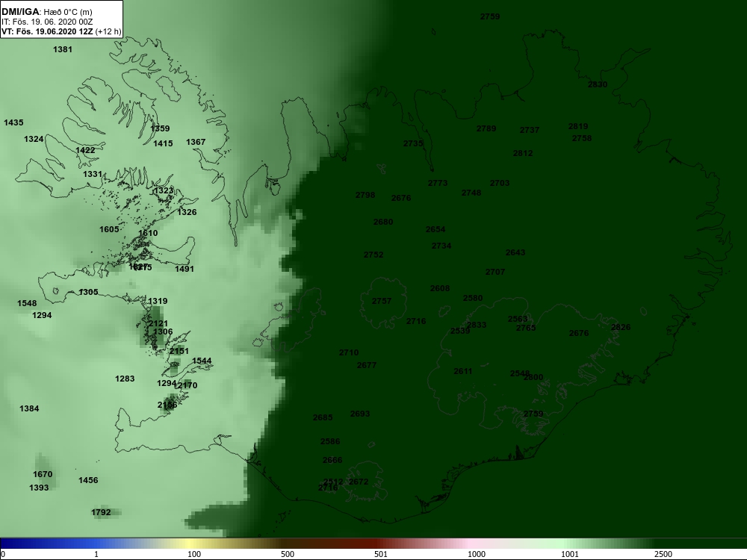Select the 2586 height label
The width and height of the screenshot is (747, 560).
click(x=330, y=441)
